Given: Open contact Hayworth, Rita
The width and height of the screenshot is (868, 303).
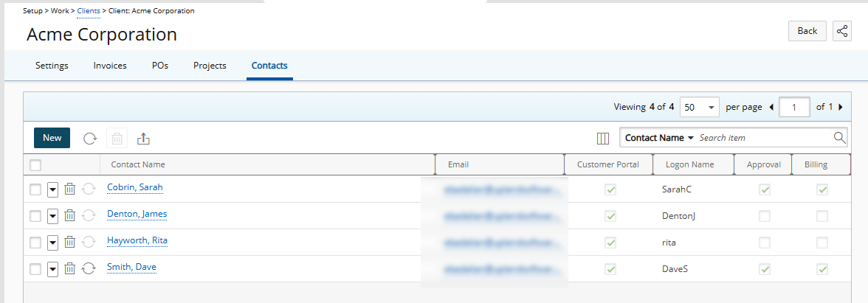Looking at the screenshot, I should [137, 240].
